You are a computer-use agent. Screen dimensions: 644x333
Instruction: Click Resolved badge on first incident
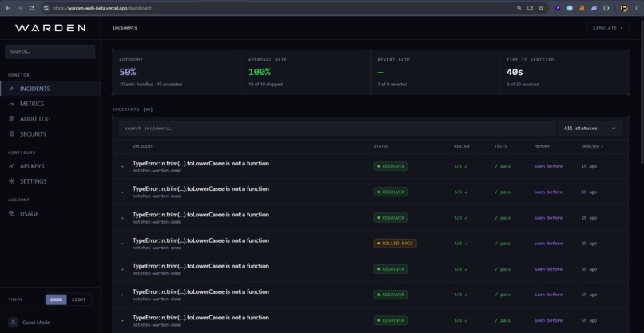[391, 166]
